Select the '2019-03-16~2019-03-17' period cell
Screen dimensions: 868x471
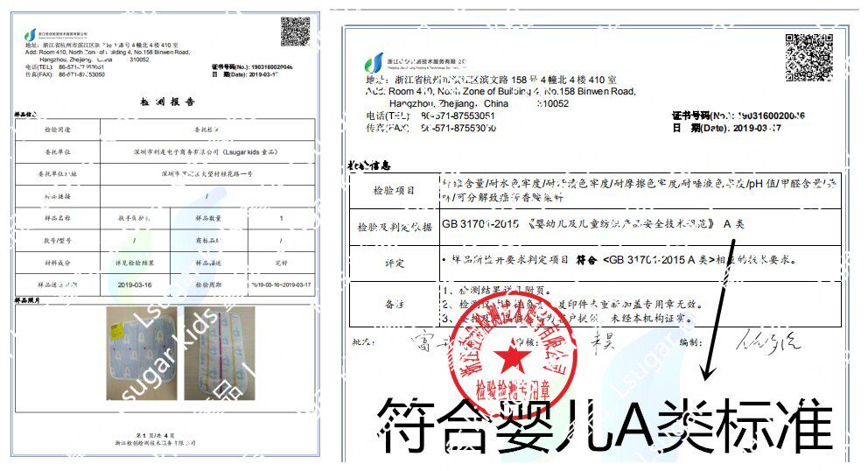281,285
